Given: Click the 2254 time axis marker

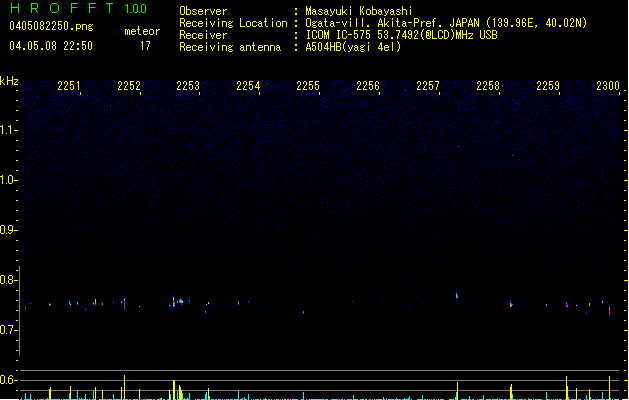Looking at the screenshot, I should [248, 86].
